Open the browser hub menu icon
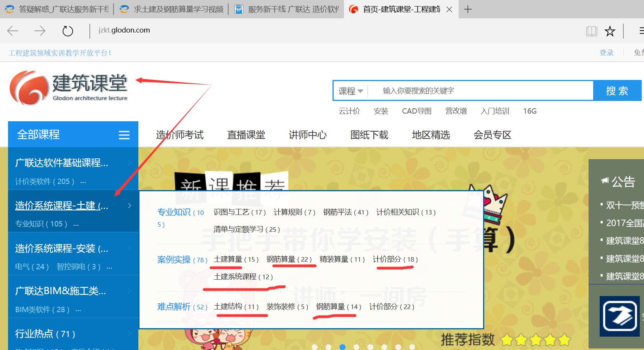Image resolution: width=644 pixels, height=350 pixels. (x=641, y=31)
